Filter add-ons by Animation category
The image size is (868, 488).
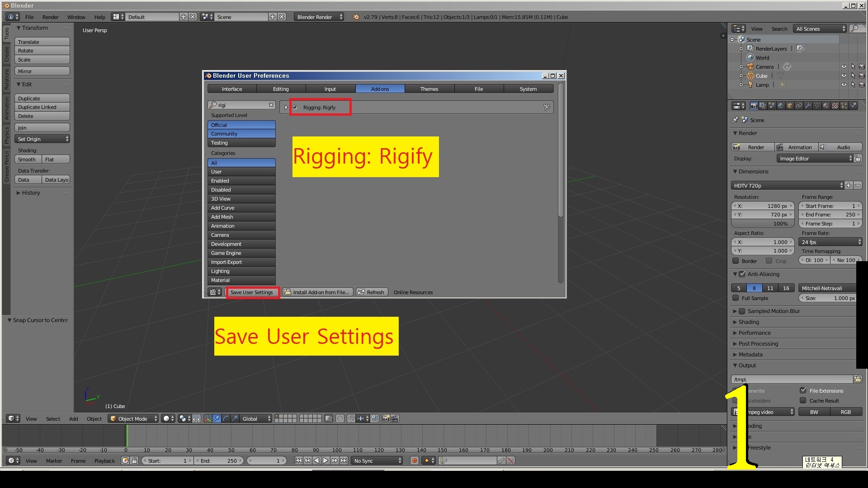(241, 225)
